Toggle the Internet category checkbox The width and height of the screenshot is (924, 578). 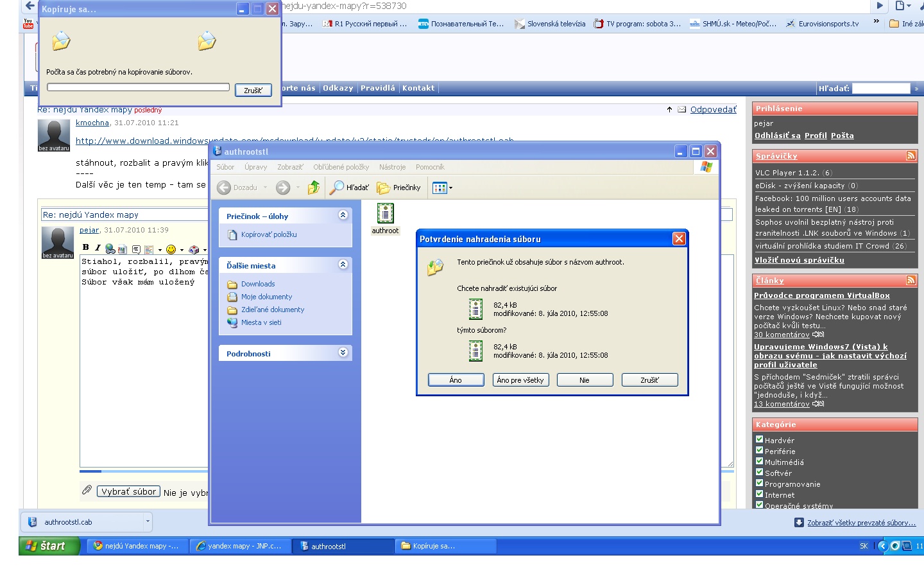pos(759,495)
